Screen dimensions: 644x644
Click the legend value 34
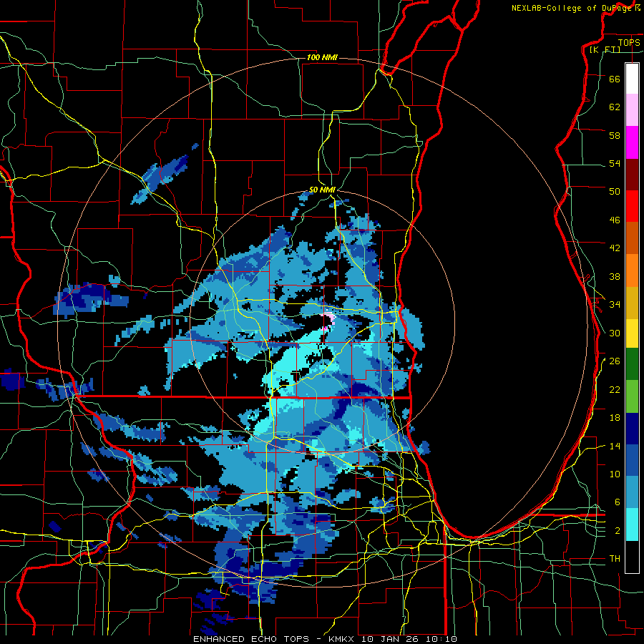[x=615, y=304]
